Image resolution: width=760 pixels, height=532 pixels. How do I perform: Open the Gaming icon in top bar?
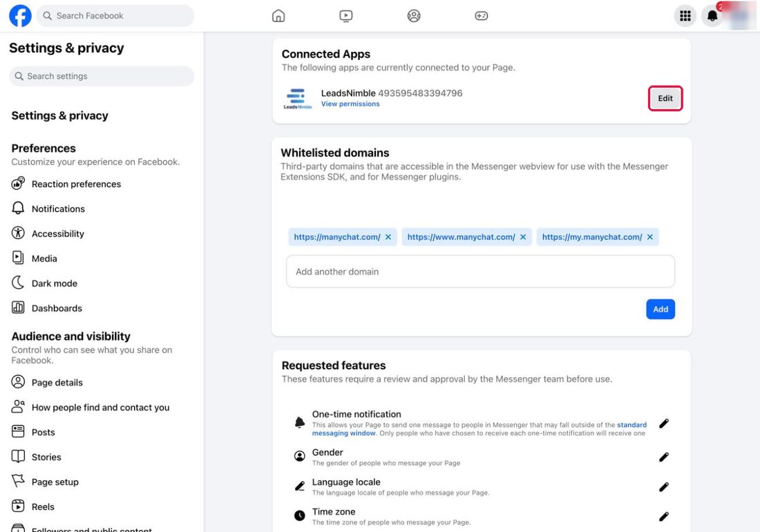pyautogui.click(x=482, y=16)
